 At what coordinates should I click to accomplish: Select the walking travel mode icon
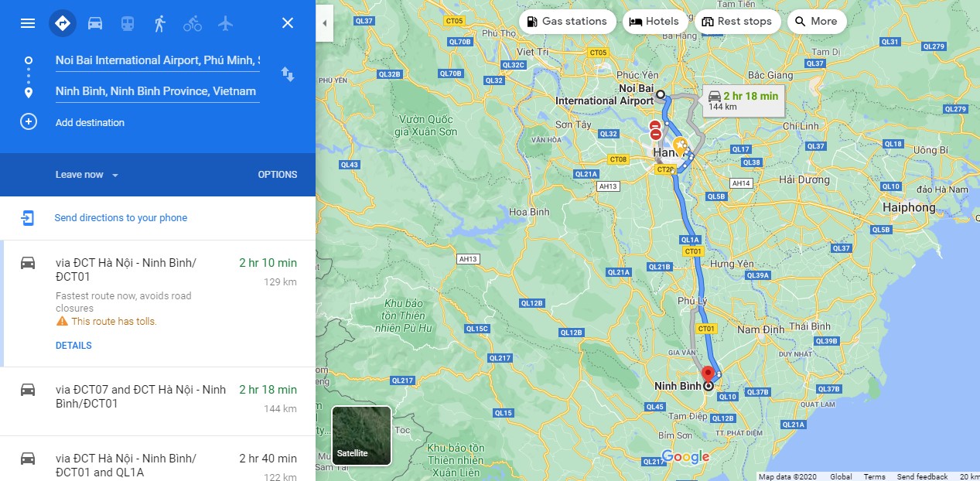pyautogui.click(x=160, y=23)
